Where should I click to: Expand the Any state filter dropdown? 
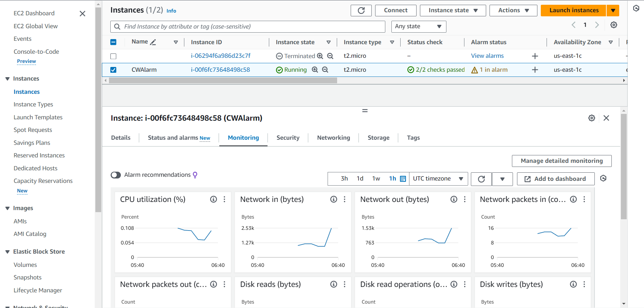tap(418, 27)
